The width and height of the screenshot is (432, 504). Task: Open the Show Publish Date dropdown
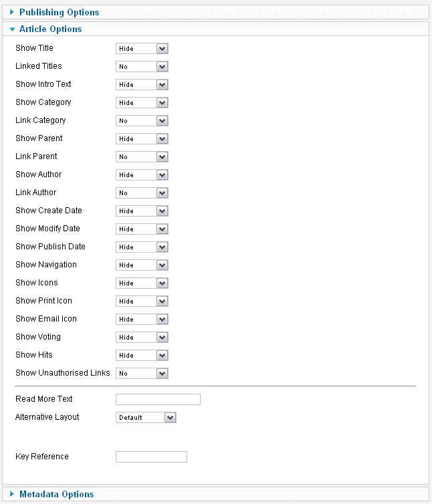tap(142, 247)
